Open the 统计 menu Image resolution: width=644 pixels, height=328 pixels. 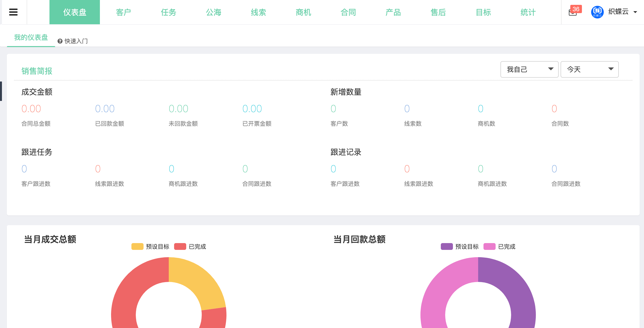[x=528, y=12]
